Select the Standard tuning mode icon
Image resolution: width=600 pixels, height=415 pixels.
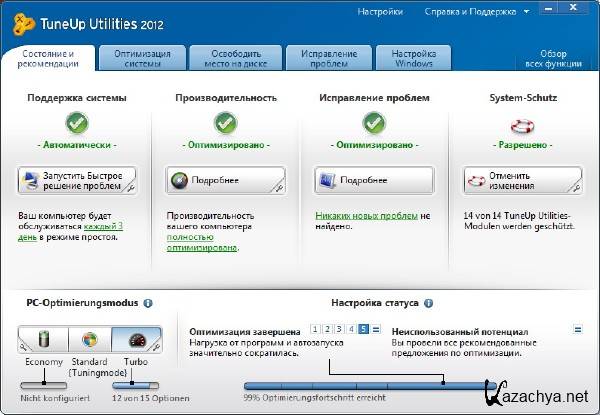[x=90, y=341]
